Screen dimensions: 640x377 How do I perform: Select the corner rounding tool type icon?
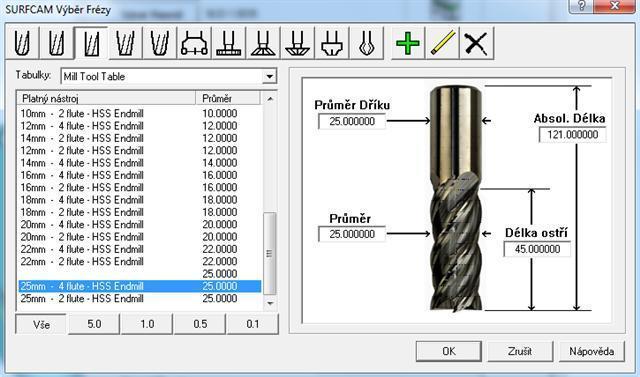click(332, 43)
